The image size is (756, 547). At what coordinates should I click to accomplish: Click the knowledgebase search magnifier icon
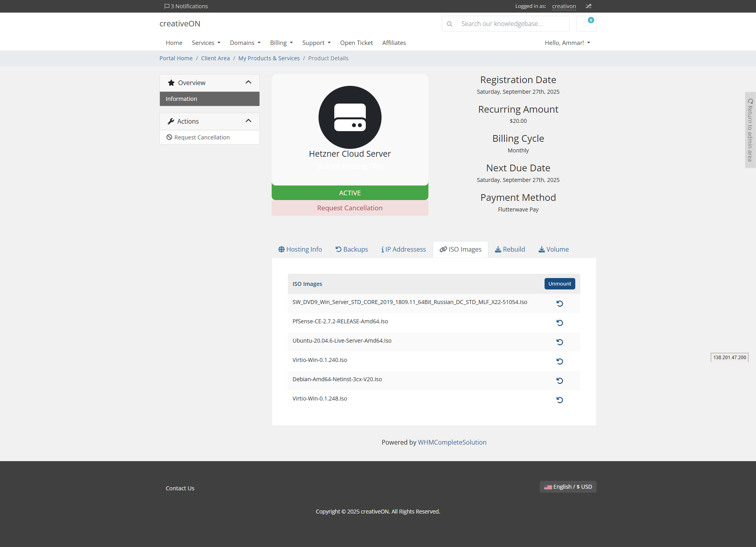pos(450,24)
